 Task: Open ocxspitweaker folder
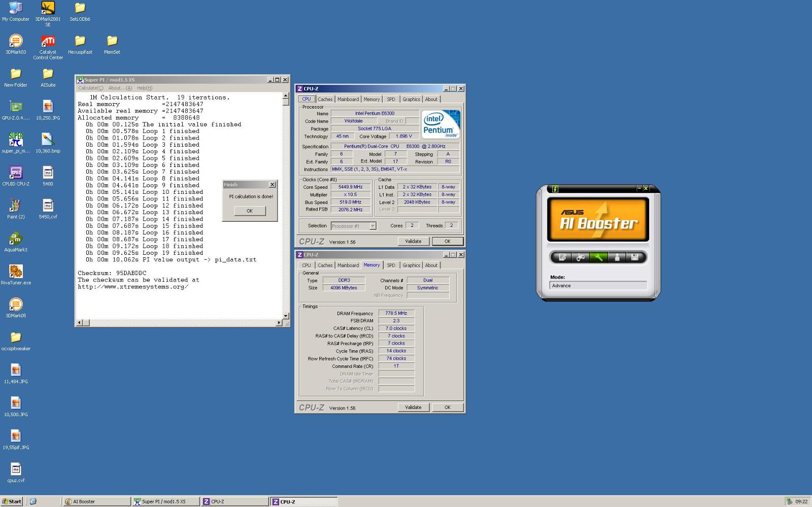pyautogui.click(x=16, y=341)
